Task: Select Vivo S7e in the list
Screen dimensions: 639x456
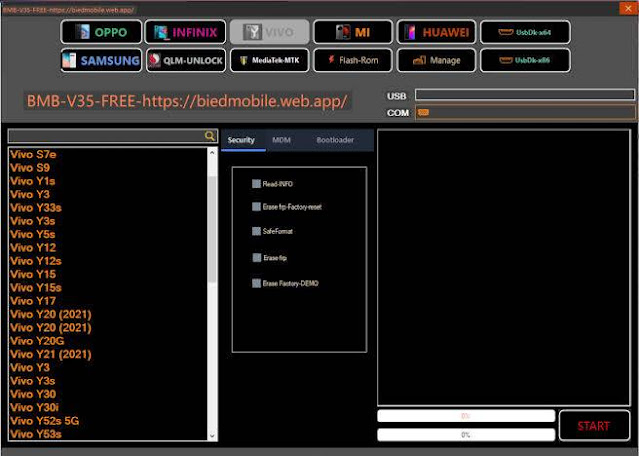Action: 33,154
